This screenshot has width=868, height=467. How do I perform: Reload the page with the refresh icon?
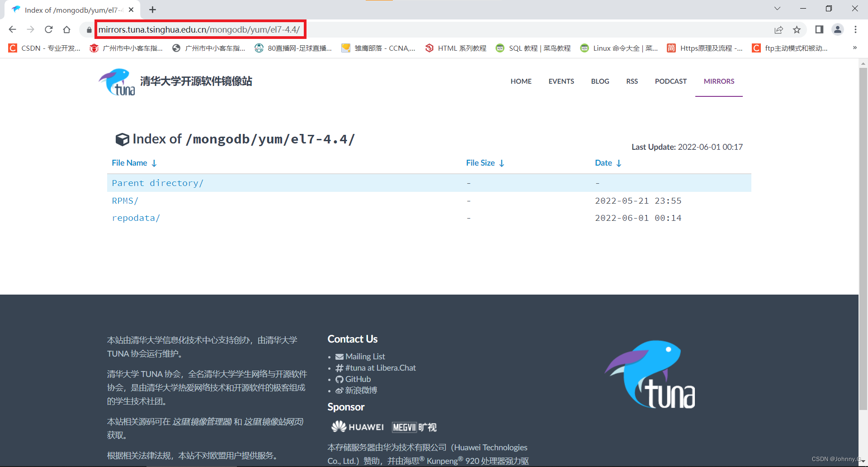(x=49, y=29)
